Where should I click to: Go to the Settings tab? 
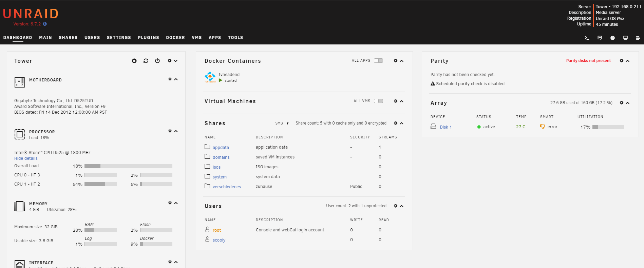119,38
